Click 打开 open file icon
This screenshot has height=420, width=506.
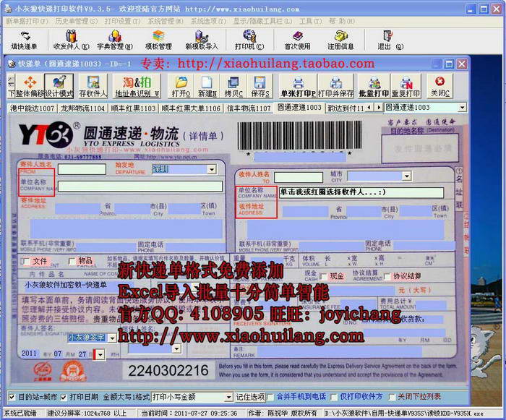(181, 86)
